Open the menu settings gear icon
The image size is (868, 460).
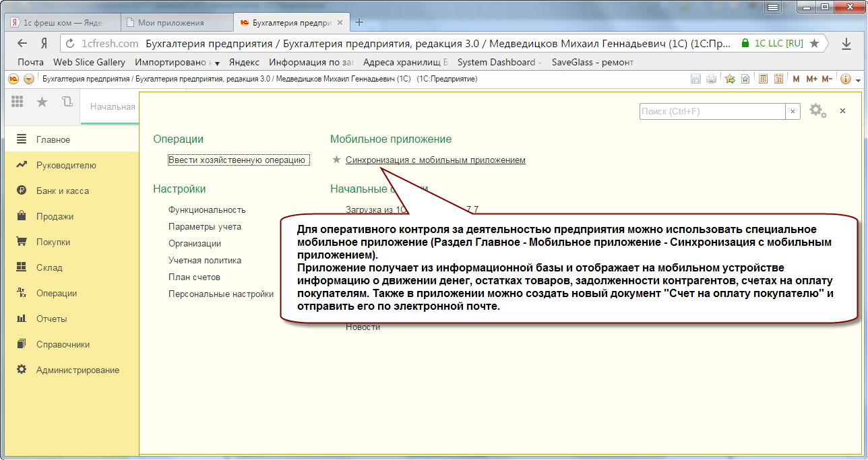pyautogui.click(x=817, y=111)
